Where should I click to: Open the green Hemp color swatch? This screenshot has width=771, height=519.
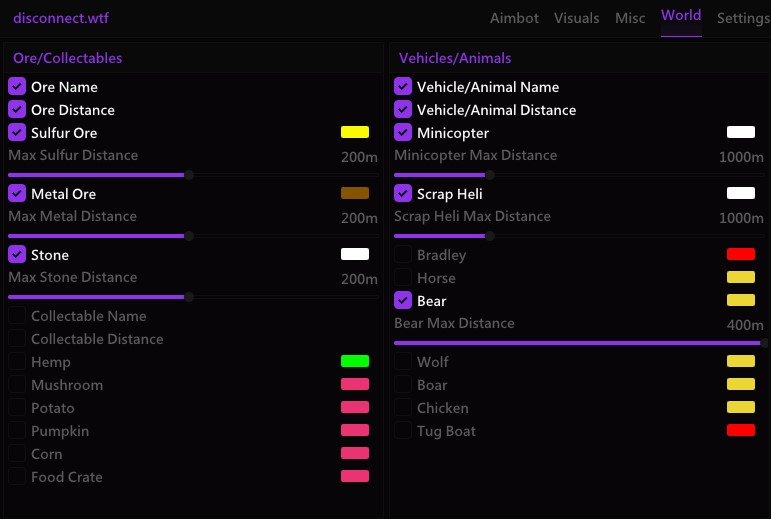[355, 361]
